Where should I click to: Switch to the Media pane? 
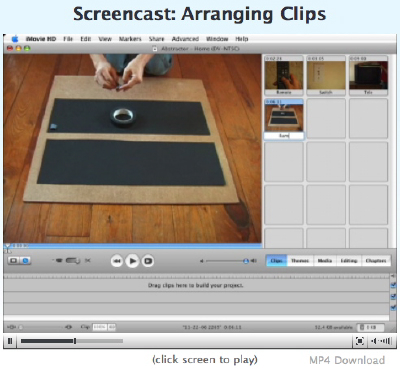click(x=325, y=261)
